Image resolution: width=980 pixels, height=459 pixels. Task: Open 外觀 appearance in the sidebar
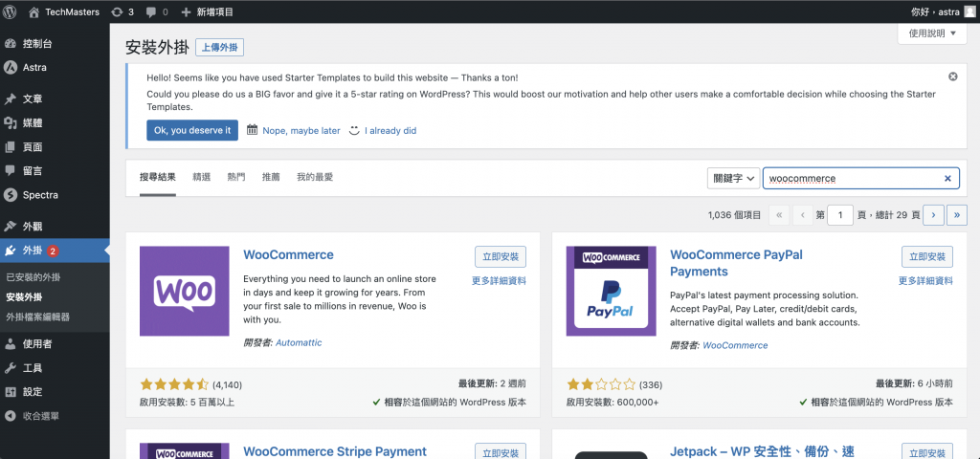(55, 226)
